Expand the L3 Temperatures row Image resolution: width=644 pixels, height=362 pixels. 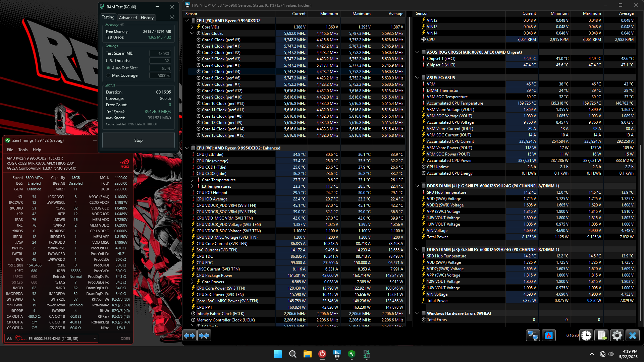(193, 186)
